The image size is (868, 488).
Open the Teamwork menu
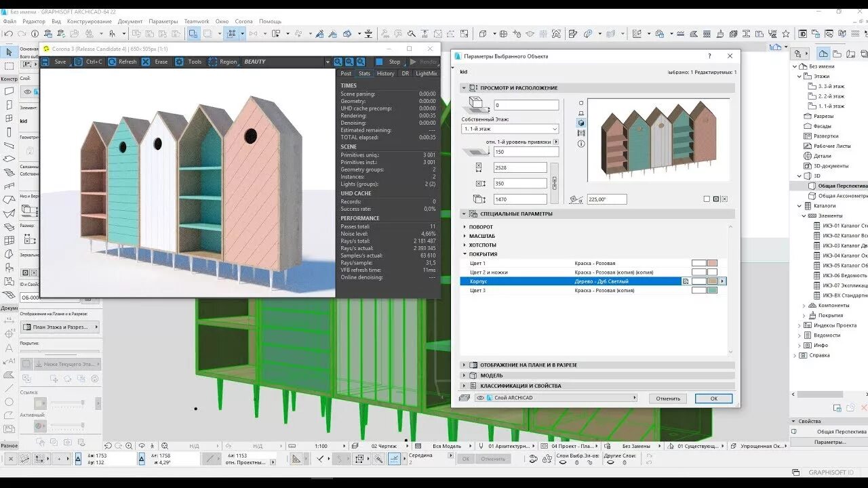click(197, 22)
